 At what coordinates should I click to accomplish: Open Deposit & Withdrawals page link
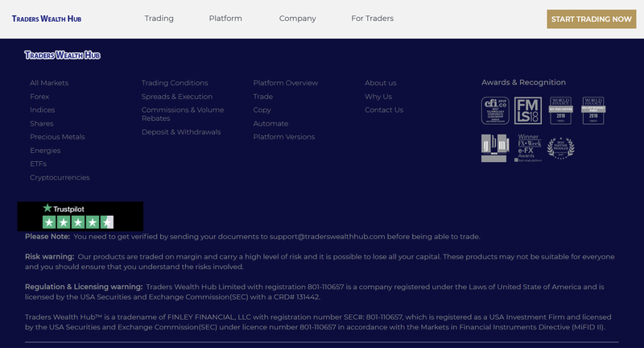click(181, 132)
